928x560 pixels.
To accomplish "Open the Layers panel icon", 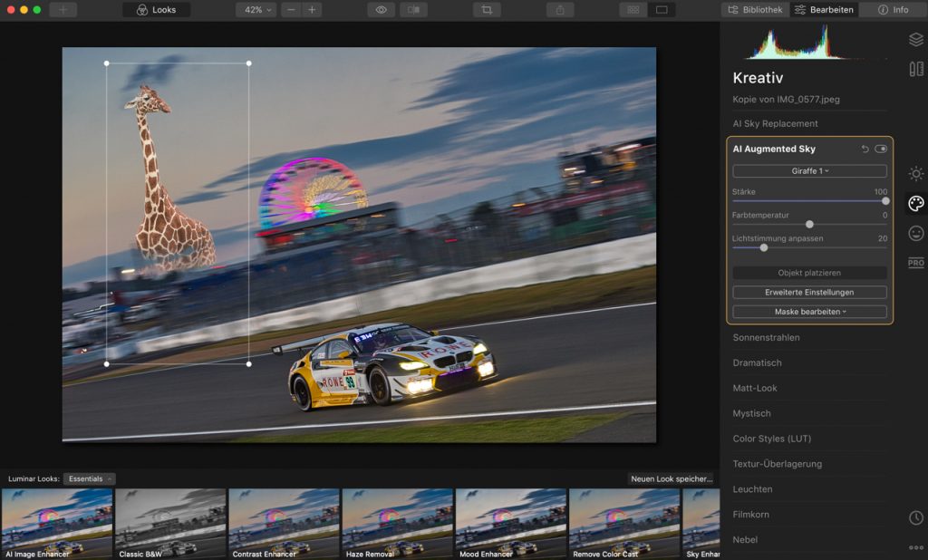I will coord(916,39).
